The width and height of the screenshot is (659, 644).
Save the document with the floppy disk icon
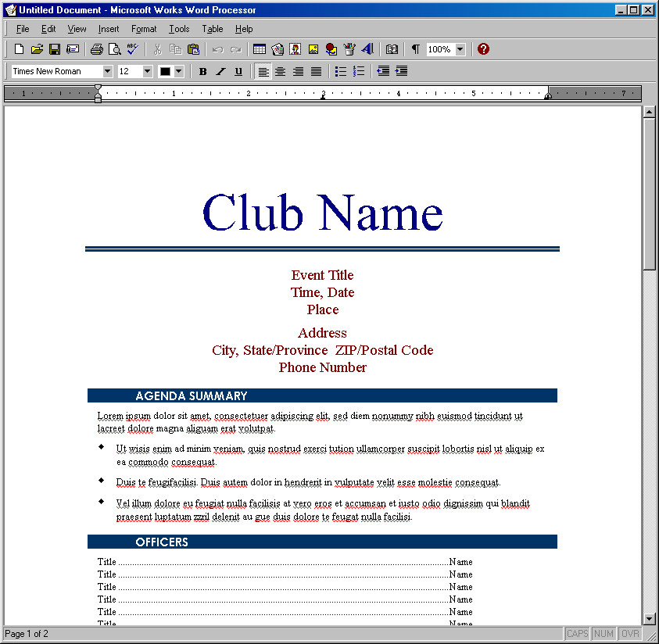point(55,49)
